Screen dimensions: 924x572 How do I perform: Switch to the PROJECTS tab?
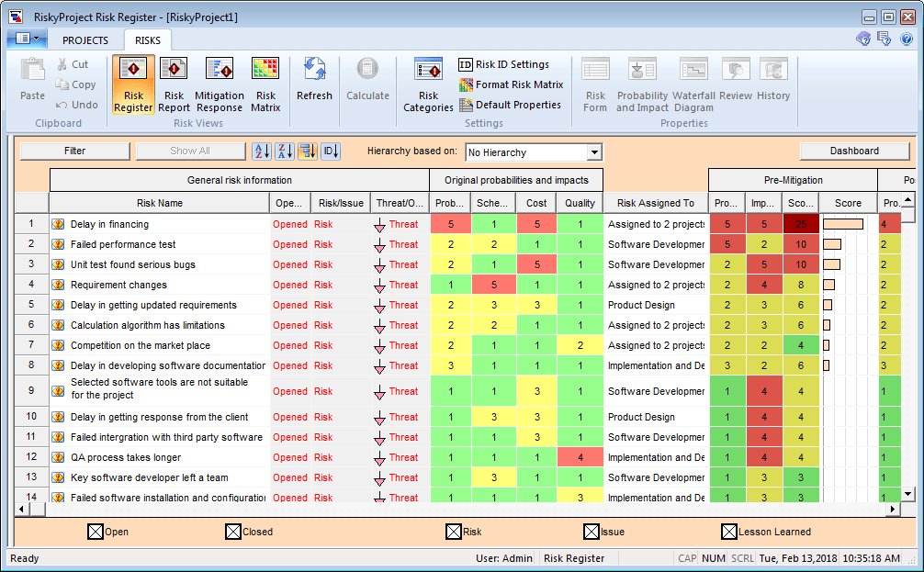click(x=85, y=40)
